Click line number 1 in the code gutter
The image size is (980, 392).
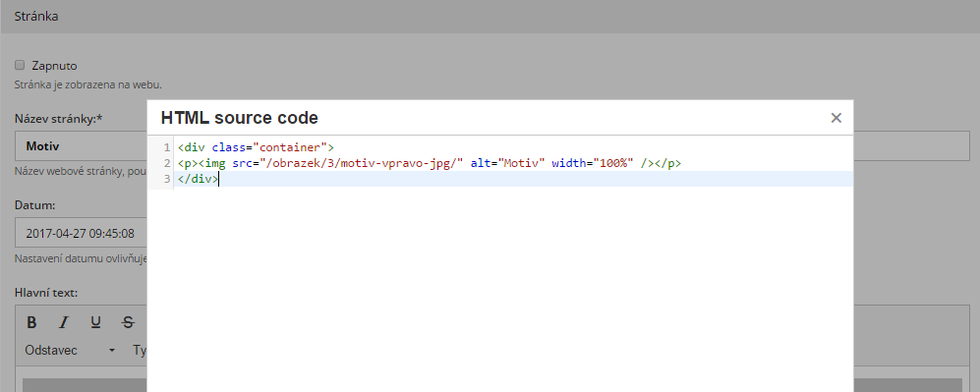pos(167,148)
